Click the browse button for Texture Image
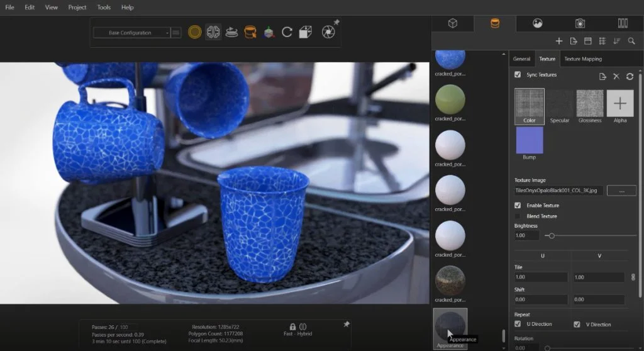This screenshot has height=351, width=644. pyautogui.click(x=621, y=190)
